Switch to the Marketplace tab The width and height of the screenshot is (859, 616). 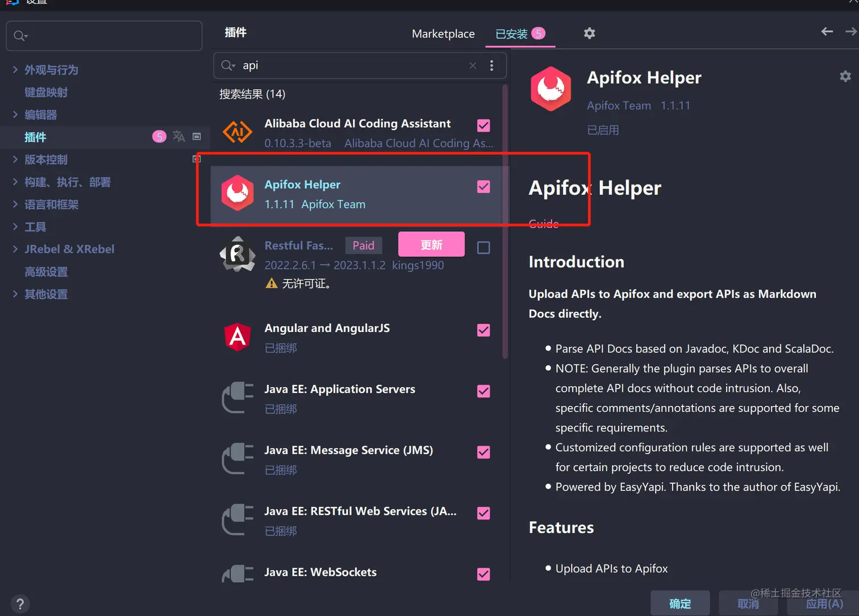(x=443, y=33)
